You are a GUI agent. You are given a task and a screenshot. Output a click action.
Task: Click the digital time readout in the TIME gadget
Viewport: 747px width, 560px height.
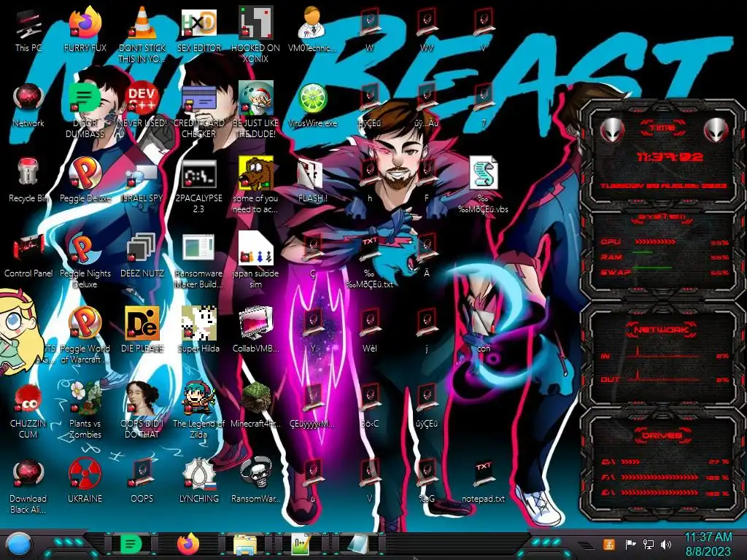[670, 157]
